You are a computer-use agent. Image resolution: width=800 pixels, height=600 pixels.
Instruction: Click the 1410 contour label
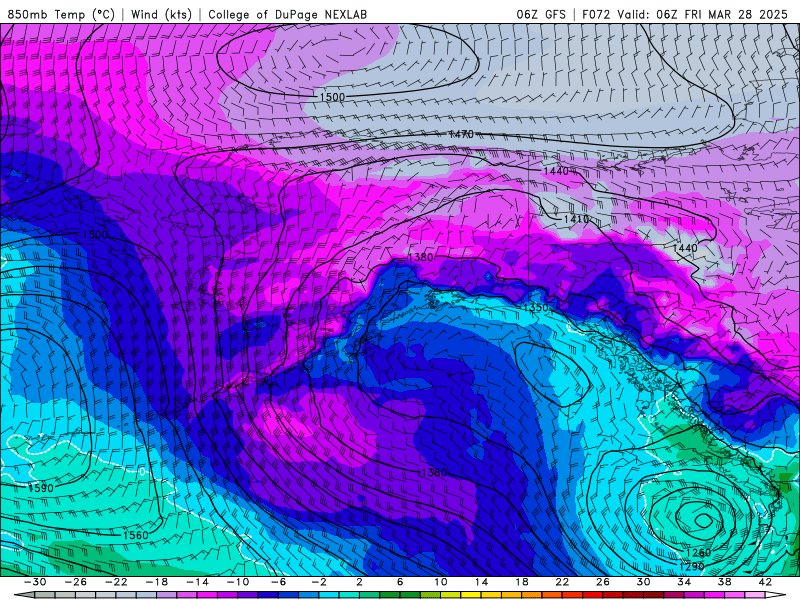576,219
